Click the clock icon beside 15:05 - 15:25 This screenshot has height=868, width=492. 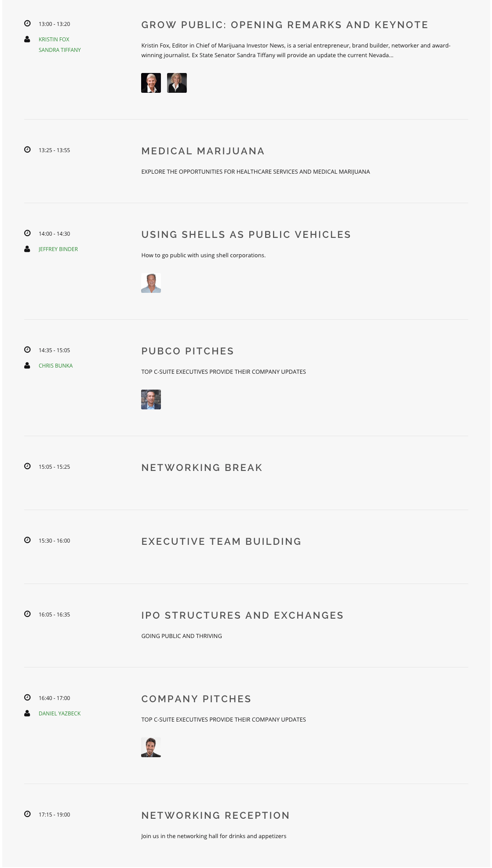pyautogui.click(x=27, y=466)
